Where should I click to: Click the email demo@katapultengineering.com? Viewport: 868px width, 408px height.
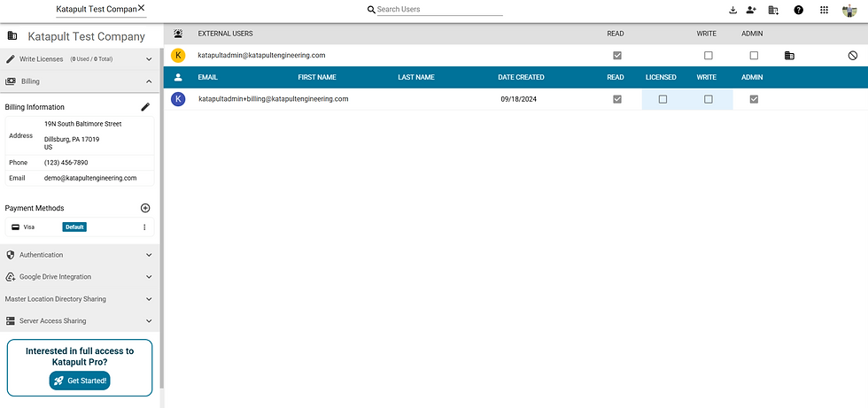90,178
